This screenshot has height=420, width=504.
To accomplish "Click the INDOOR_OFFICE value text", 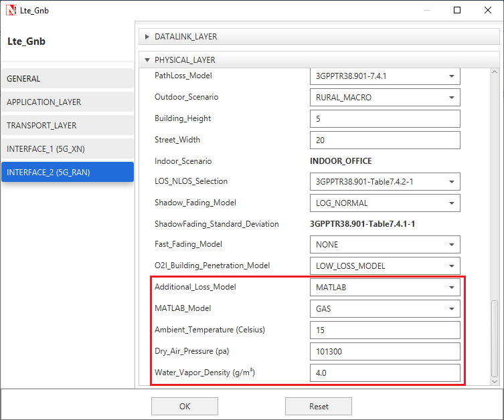I will pos(341,161).
